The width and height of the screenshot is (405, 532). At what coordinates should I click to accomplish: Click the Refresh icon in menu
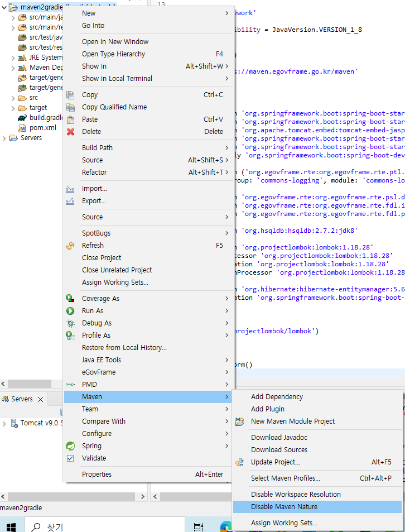coord(71,246)
